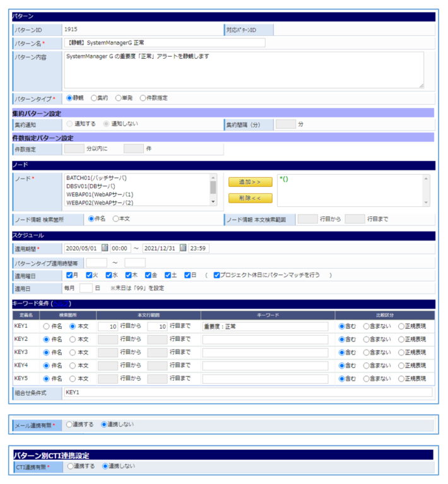Select 件数指定 pattern type option

[143, 98]
